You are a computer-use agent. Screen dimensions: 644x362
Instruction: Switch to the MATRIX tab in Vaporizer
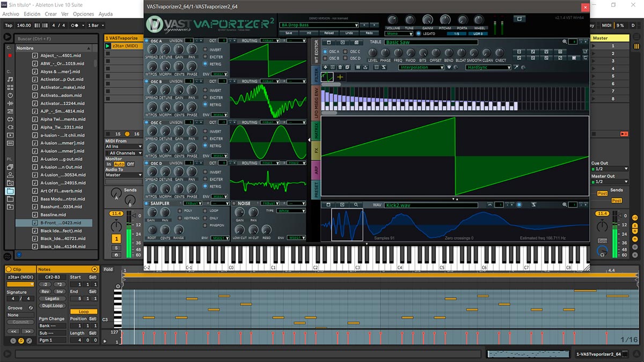pyautogui.click(x=316, y=130)
